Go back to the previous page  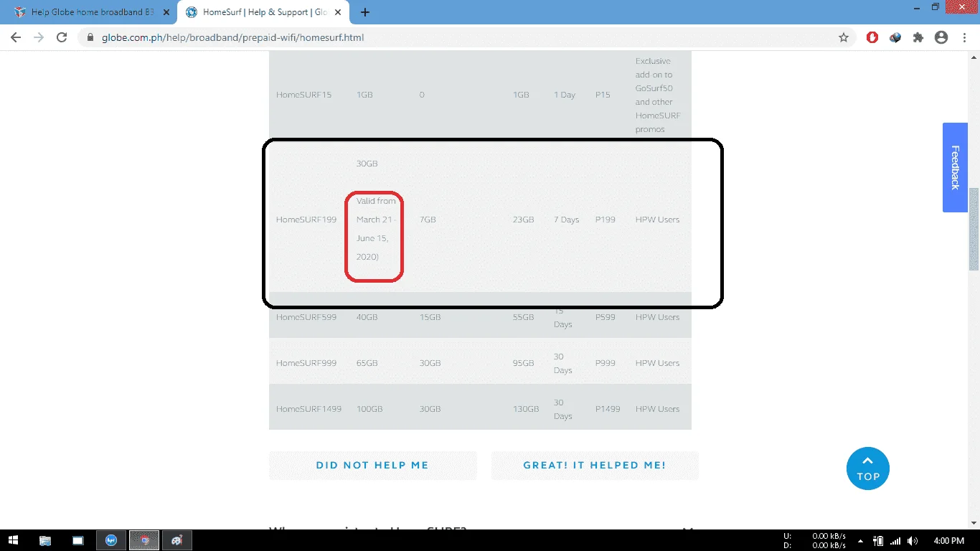(x=16, y=37)
